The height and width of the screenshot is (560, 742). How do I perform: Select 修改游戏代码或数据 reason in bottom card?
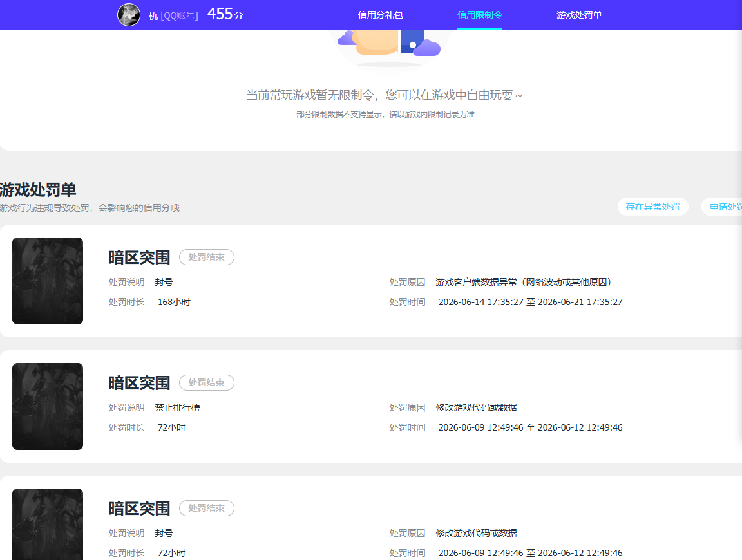point(476,533)
